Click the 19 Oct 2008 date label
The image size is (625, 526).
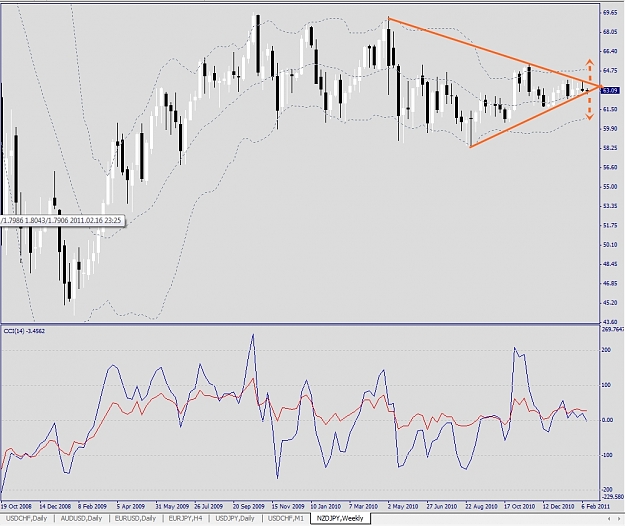click(x=16, y=506)
